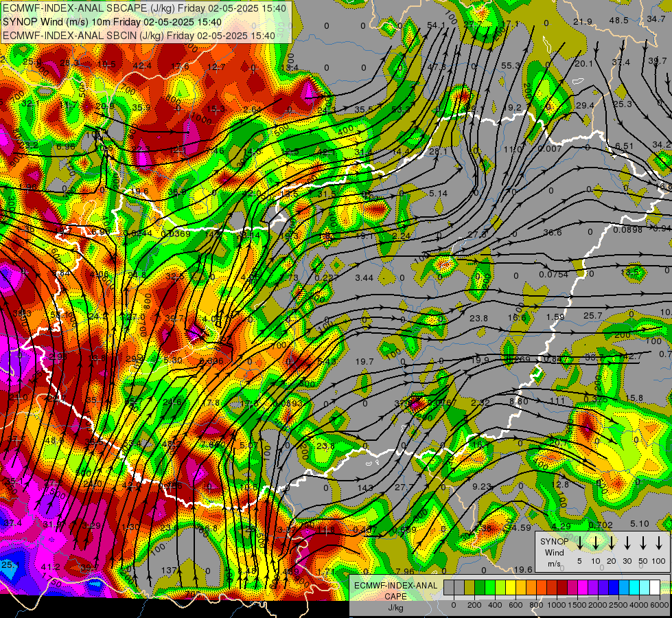Pick the '1000' colorbar tick label
This screenshot has width=672, height=618.
click(557, 605)
